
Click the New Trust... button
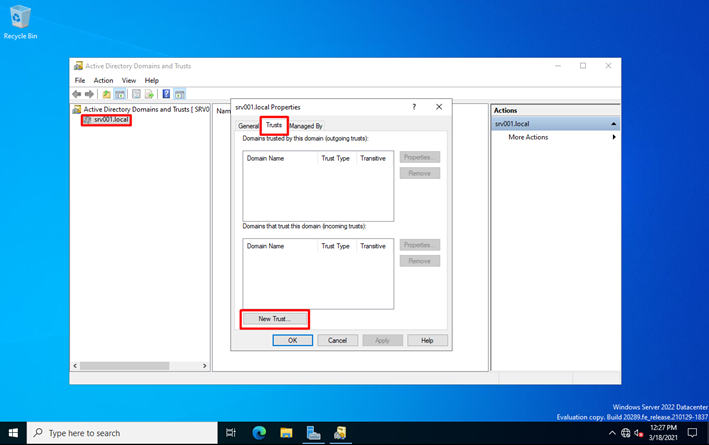(274, 319)
